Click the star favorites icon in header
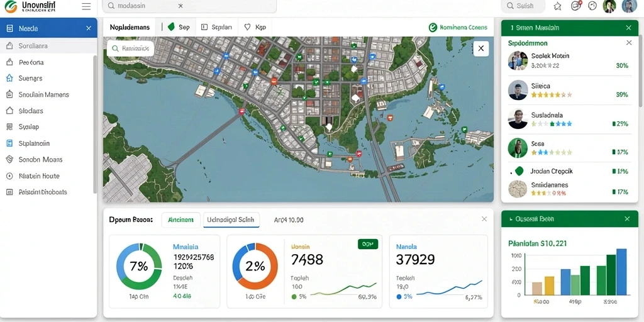 coord(557,6)
